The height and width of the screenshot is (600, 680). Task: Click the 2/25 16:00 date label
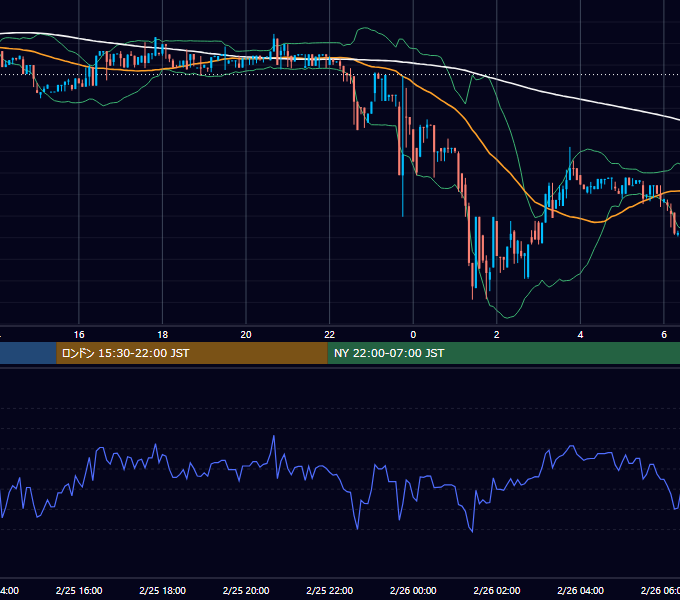[79, 590]
